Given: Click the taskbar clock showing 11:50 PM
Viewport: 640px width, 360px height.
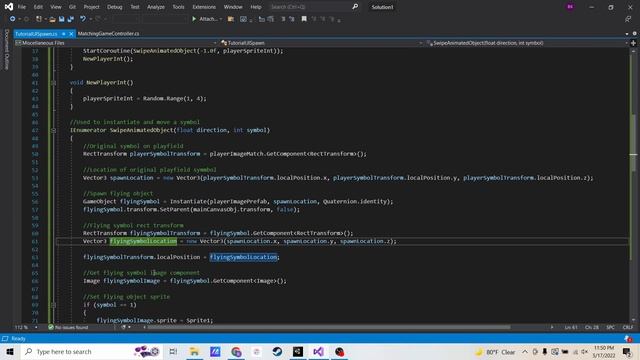Looking at the screenshot, I should 604,352.
